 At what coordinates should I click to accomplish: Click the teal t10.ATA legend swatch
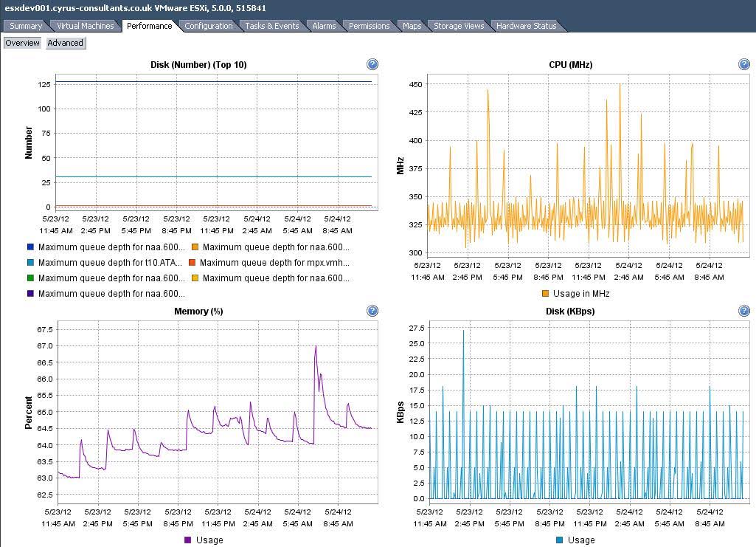tap(31, 262)
